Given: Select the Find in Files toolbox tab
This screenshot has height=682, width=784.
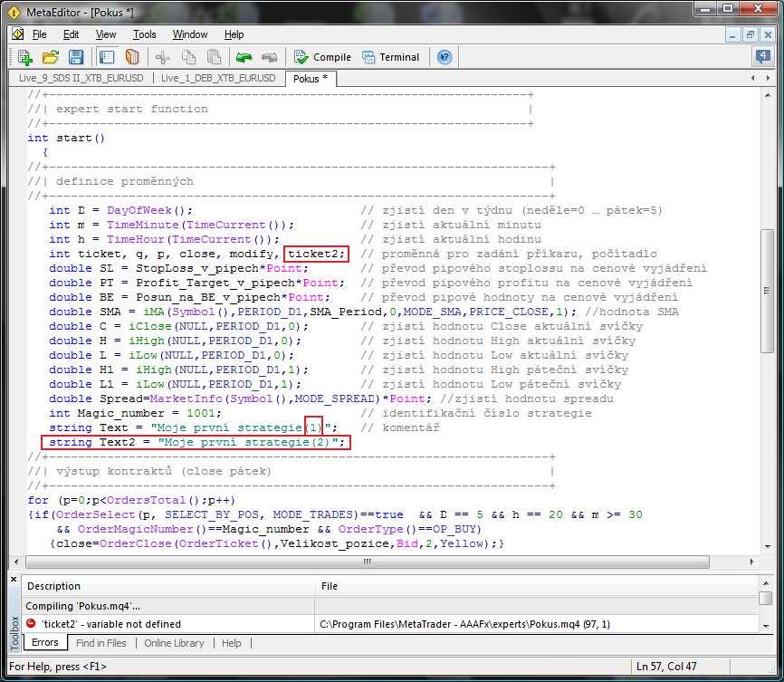Looking at the screenshot, I should click(x=101, y=643).
